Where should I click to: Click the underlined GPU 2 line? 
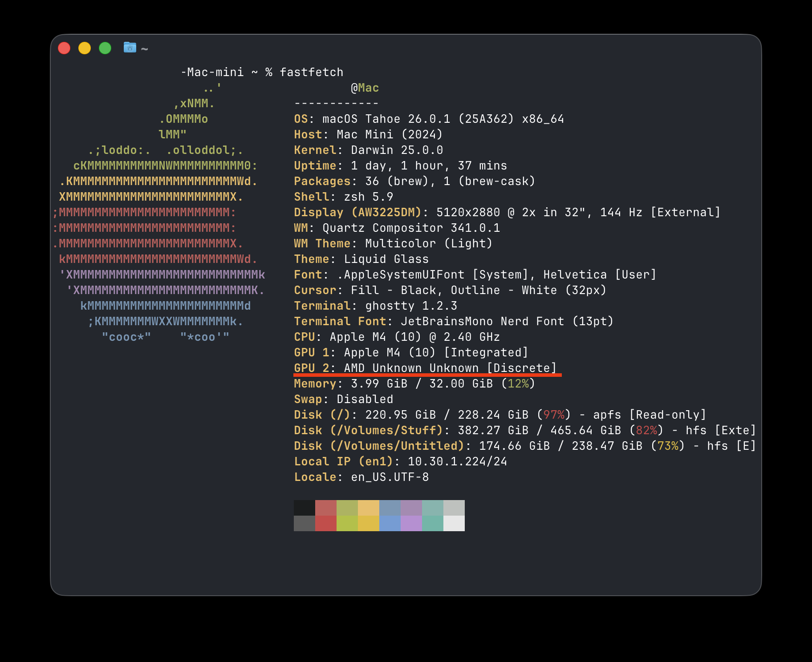[x=425, y=368]
